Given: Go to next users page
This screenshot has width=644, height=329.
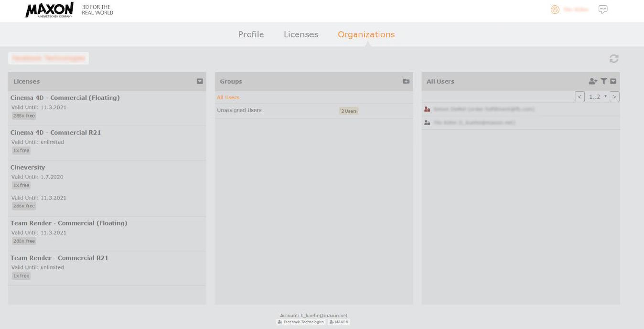Looking at the screenshot, I should (615, 96).
